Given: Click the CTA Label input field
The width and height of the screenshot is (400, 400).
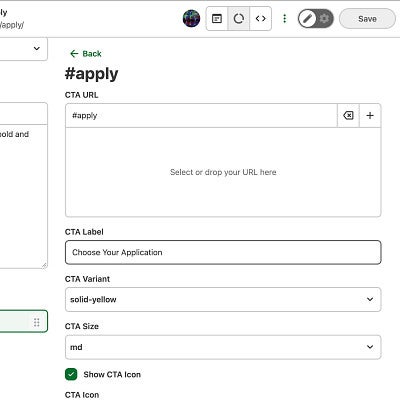Looking at the screenshot, I should pos(223,252).
